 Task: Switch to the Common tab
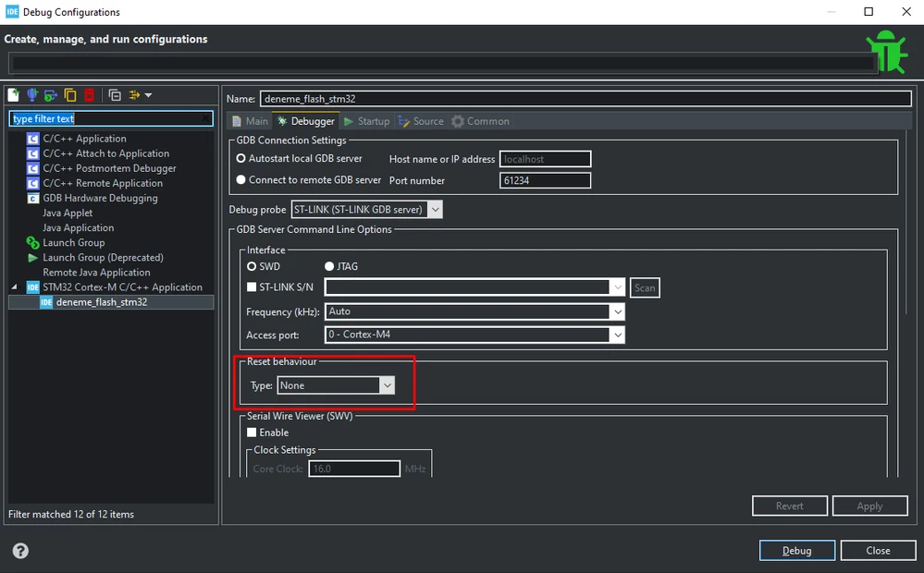click(x=480, y=121)
